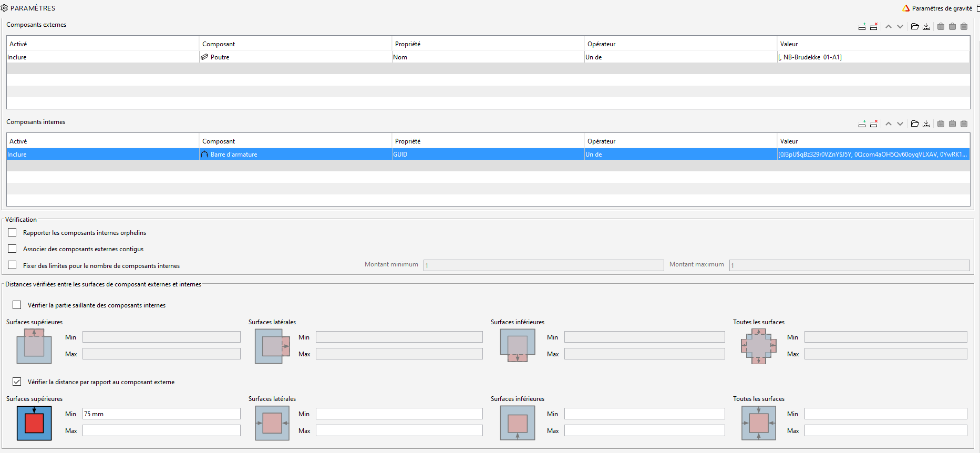The width and height of the screenshot is (980, 453).
Task: Select Surfaces latérales external distance icon
Action: pos(272,423)
